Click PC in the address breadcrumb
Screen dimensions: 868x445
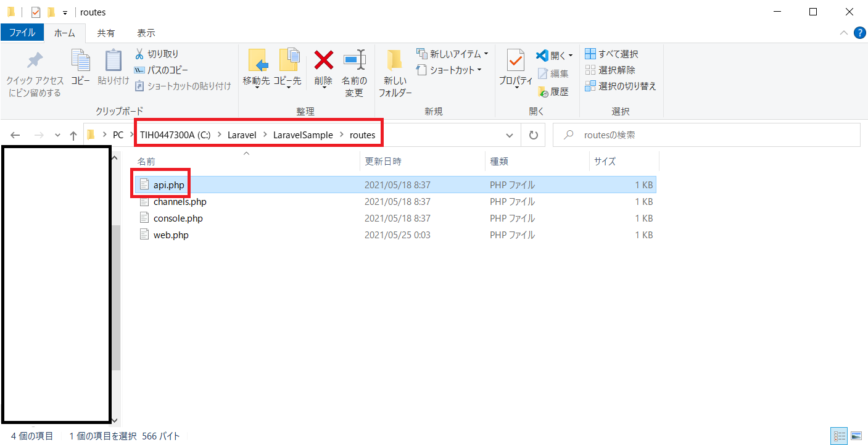[x=118, y=135]
